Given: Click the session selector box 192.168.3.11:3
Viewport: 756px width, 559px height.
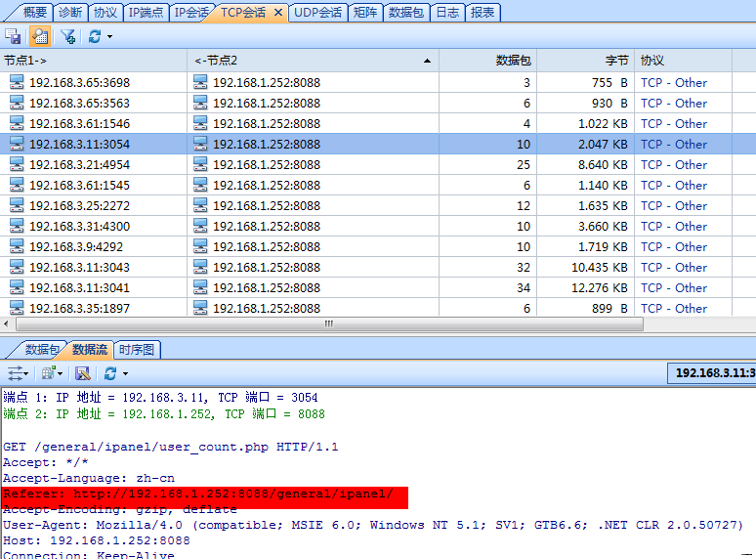Looking at the screenshot, I should [x=712, y=372].
